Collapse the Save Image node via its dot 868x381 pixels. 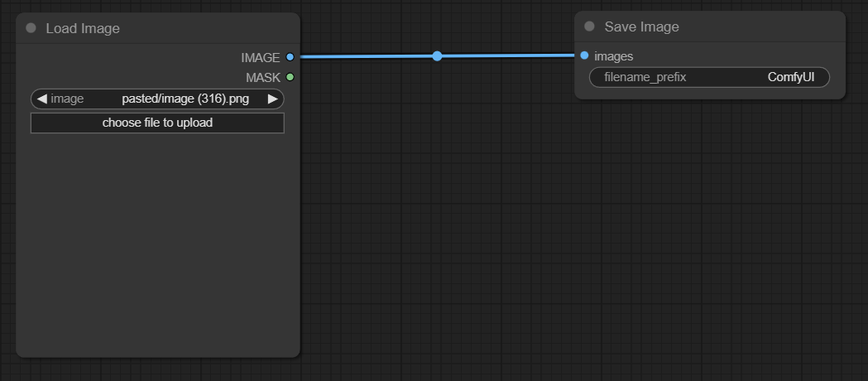click(589, 26)
